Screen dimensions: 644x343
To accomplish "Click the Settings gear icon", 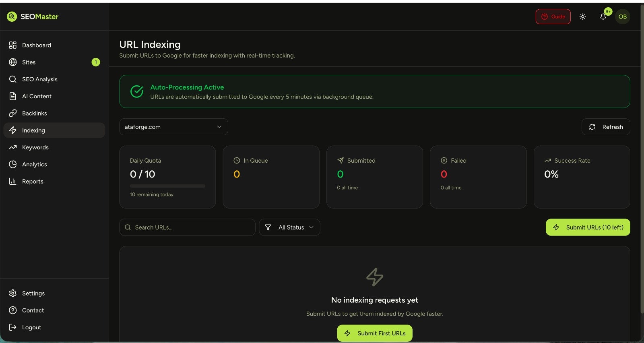I will 13,293.
